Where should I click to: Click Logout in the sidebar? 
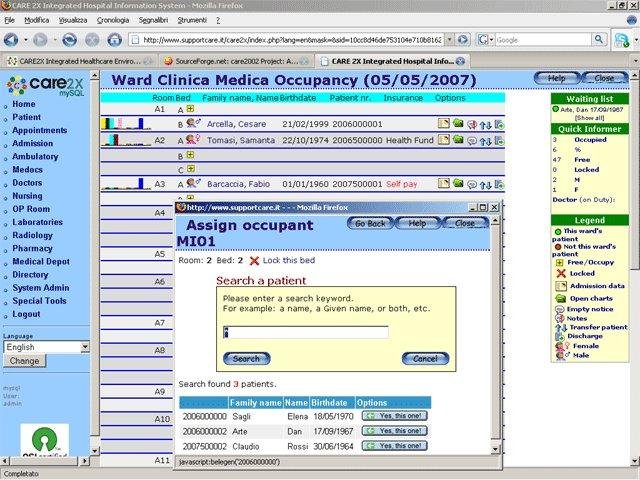[x=26, y=314]
